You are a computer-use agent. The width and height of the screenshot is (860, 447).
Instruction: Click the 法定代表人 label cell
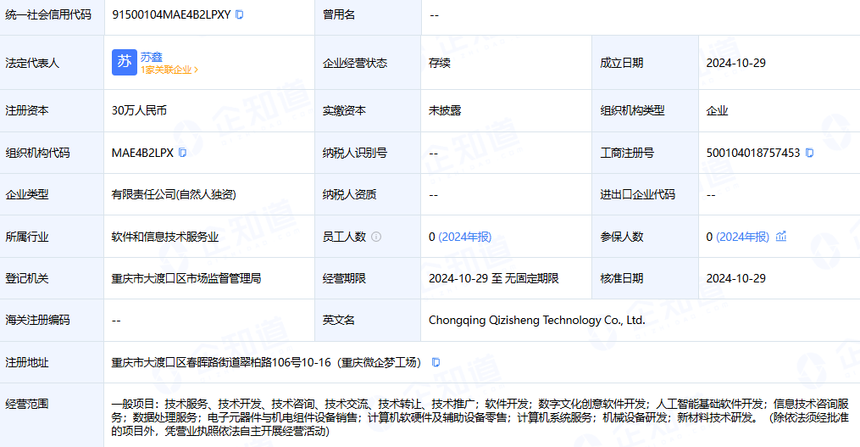52,63
